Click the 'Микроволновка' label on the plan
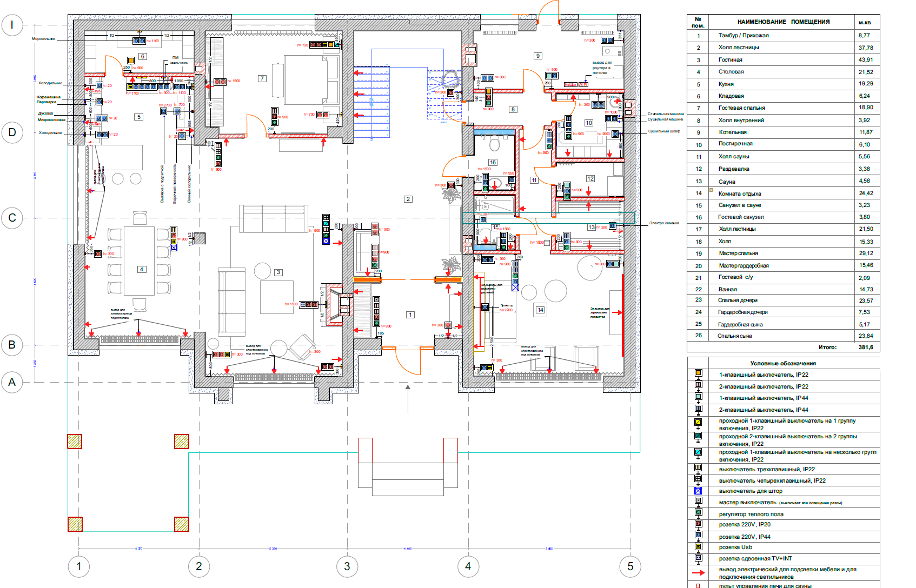 [51, 120]
